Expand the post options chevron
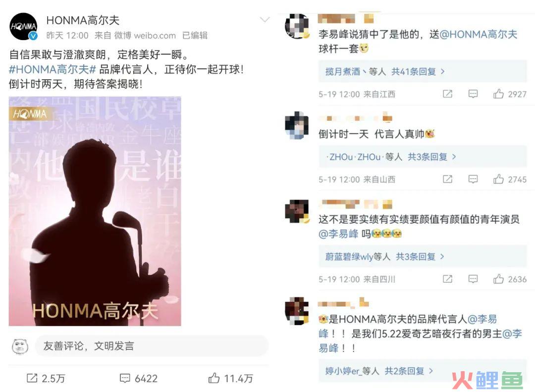 (265, 20)
